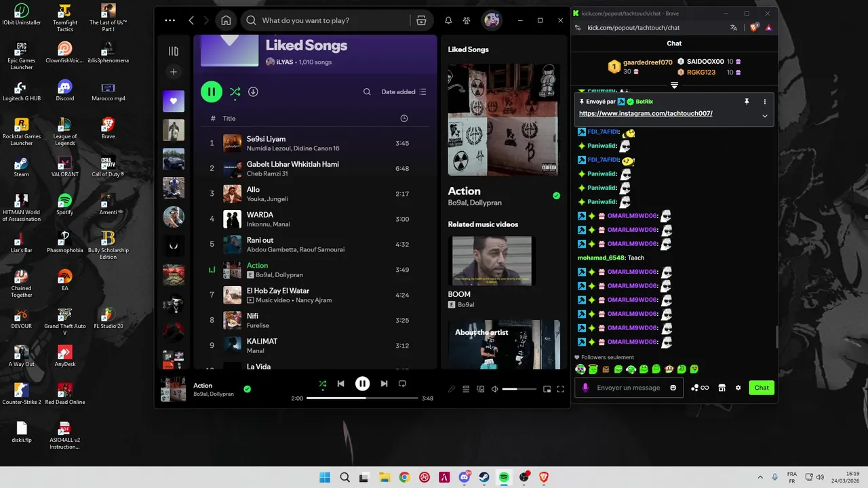Click the Envoyer un message input field
The image size is (868, 488).
pos(628,388)
